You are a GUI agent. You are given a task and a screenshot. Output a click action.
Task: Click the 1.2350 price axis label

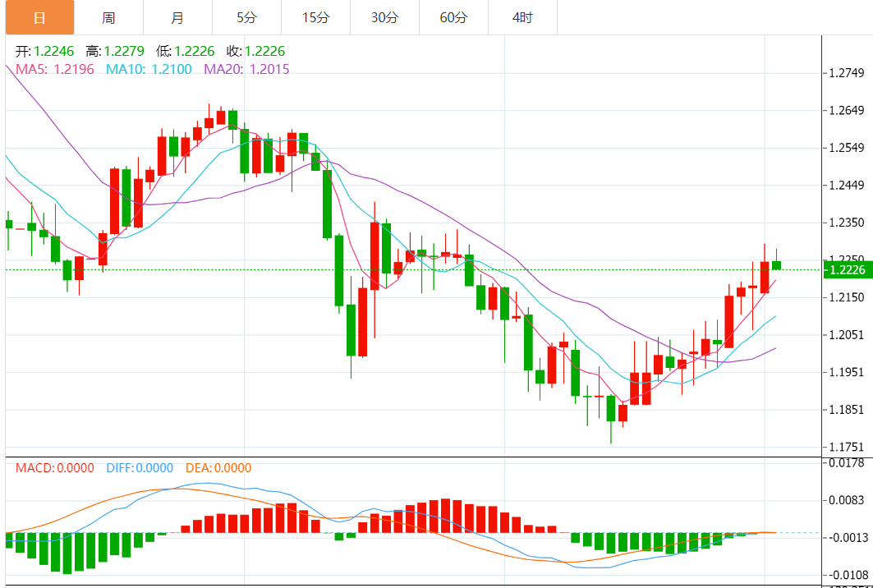click(846, 223)
